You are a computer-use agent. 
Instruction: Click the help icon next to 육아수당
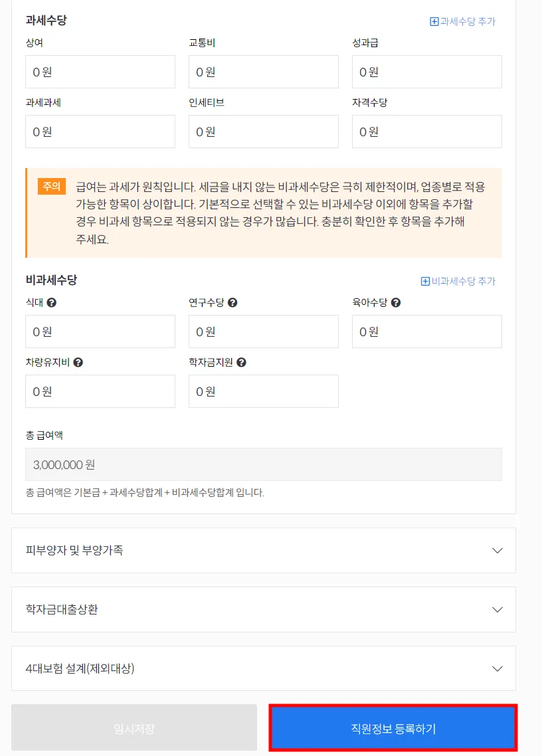click(396, 302)
